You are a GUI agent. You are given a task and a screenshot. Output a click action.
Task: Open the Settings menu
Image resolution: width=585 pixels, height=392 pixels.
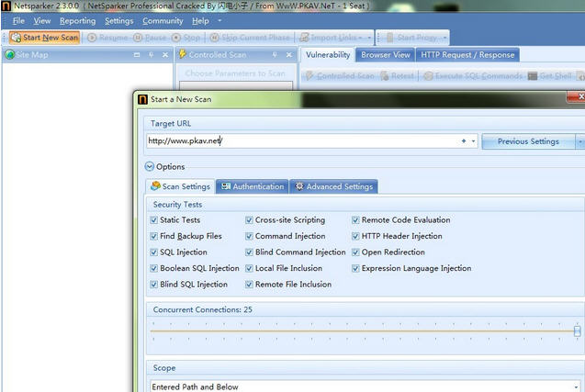tap(118, 21)
